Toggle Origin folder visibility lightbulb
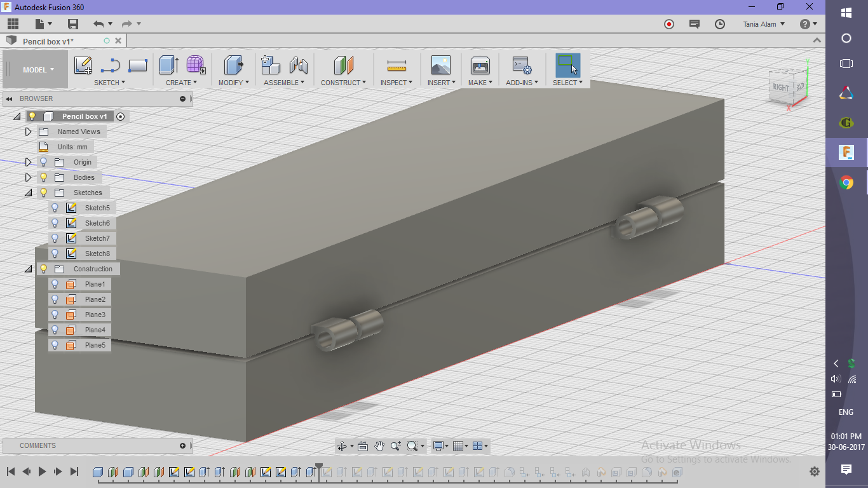 44,162
